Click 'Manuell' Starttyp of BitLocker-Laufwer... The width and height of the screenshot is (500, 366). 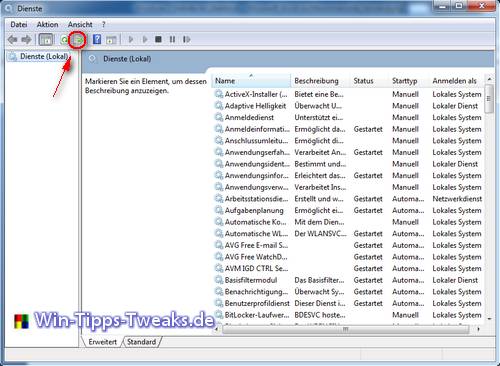(x=405, y=315)
